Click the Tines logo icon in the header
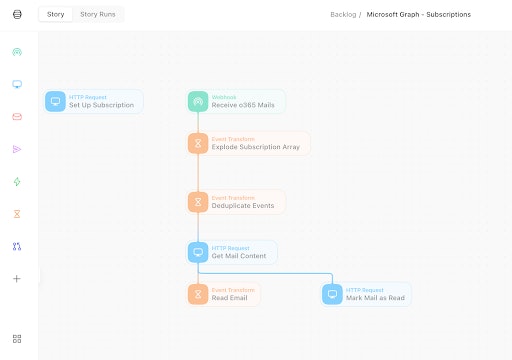Screen dimensions: 512x360 tap(17, 14)
